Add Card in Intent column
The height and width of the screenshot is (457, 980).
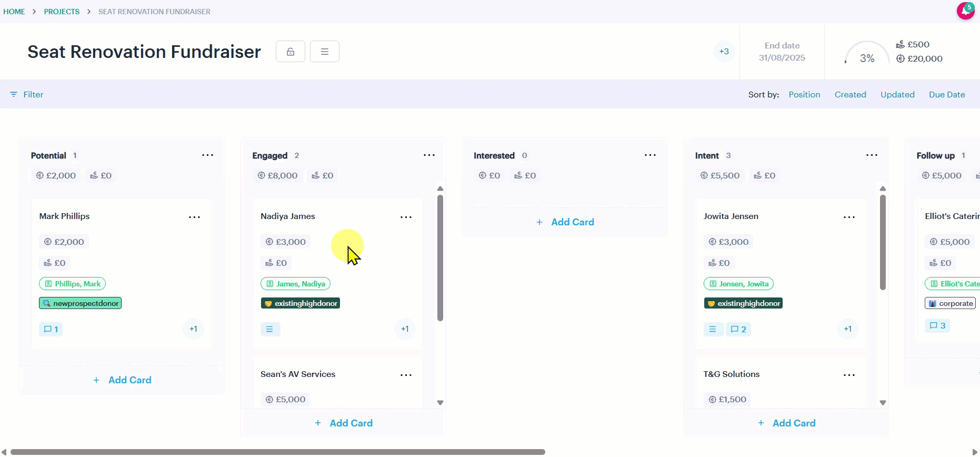point(786,423)
